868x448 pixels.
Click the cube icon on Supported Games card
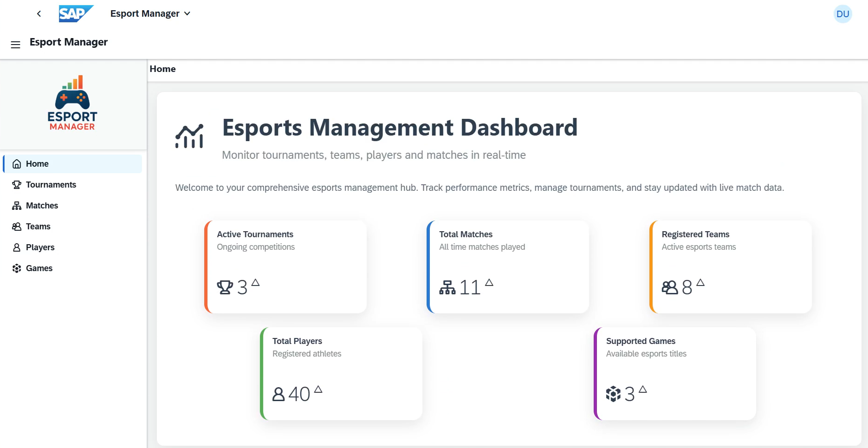pyautogui.click(x=614, y=393)
